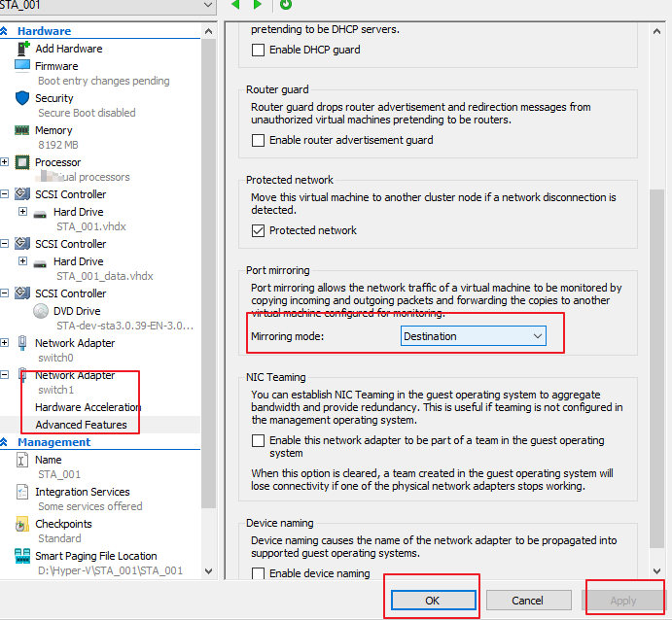Click left panel scroll down arrow
Viewport: 672px width, 620px height.
pos(209,571)
